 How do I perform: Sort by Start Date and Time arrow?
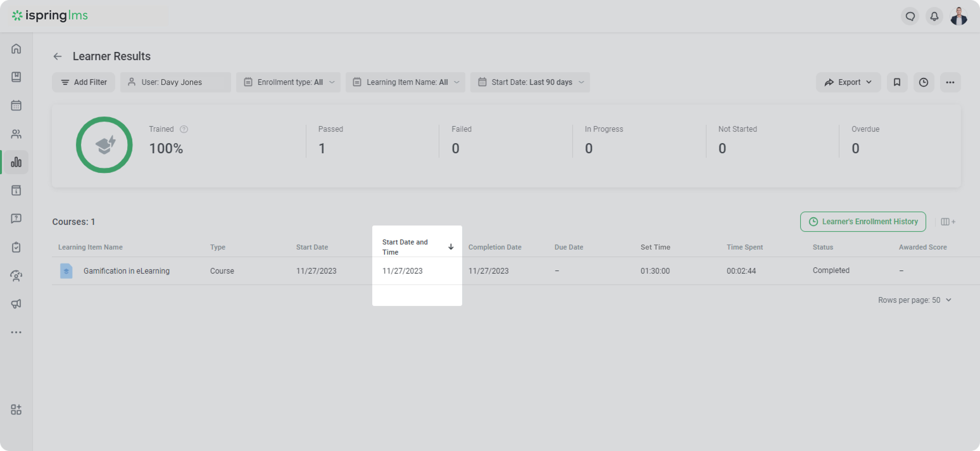451,247
